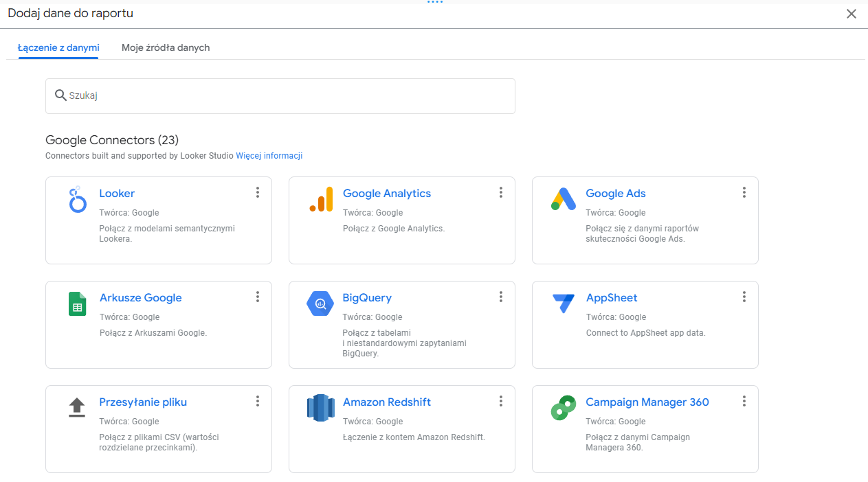
Task: Click the drag handle dots at top center
Action: [x=434, y=2]
